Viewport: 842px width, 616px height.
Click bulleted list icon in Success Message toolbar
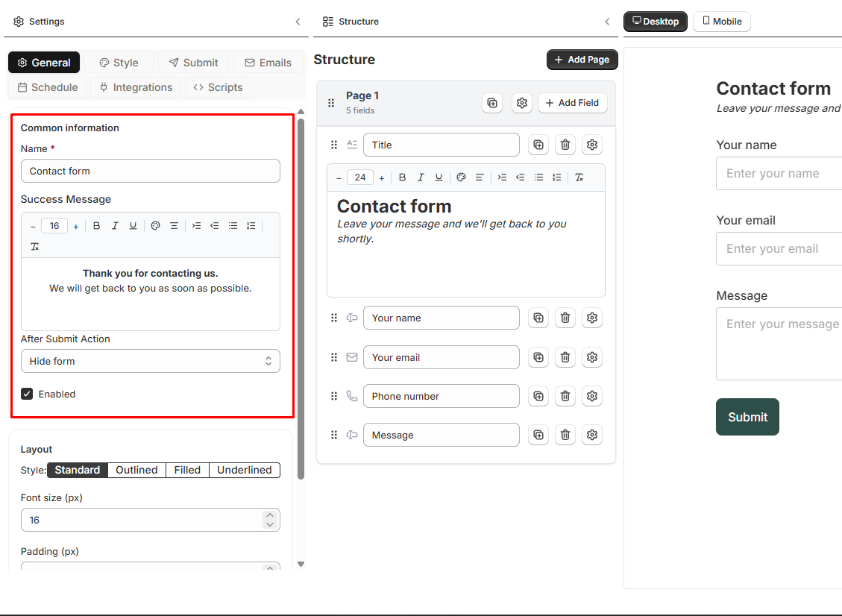233,225
